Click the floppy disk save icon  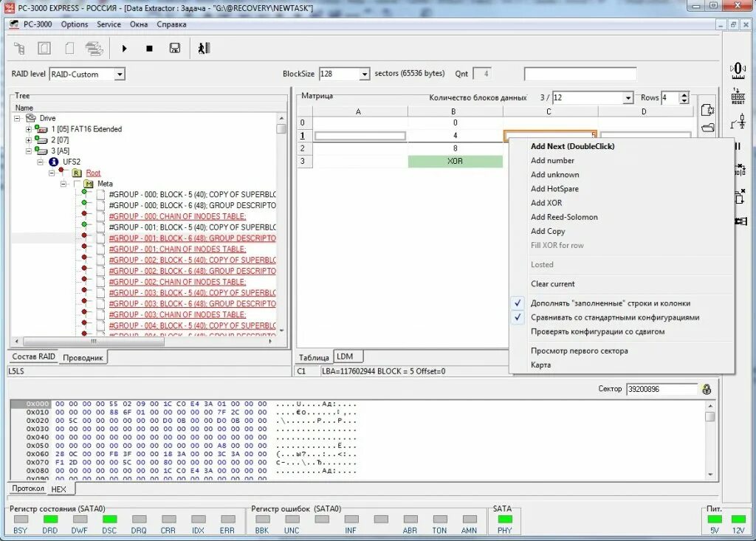[x=175, y=48]
